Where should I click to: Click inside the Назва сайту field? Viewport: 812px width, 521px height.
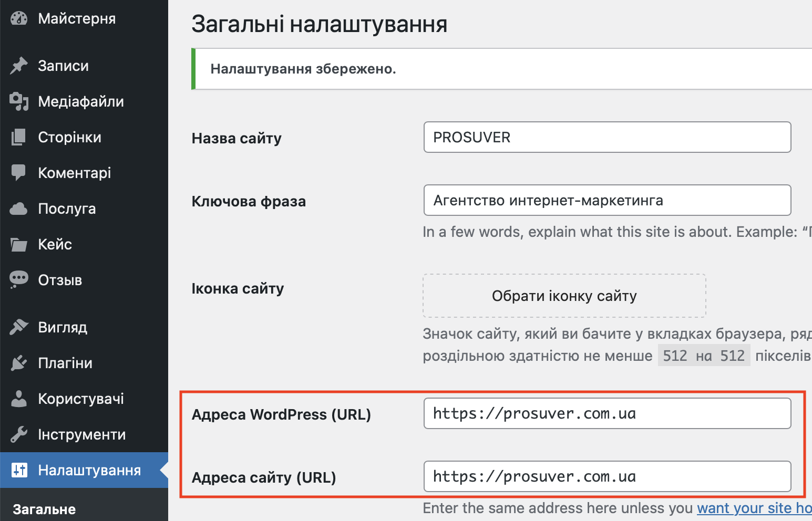607,137
